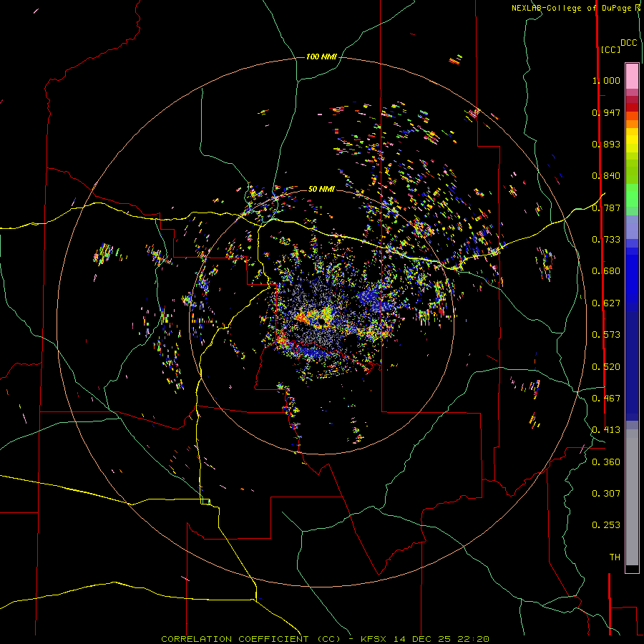Click the 0.787 scale value
Viewport: 644px width, 644px height.
(x=606, y=208)
